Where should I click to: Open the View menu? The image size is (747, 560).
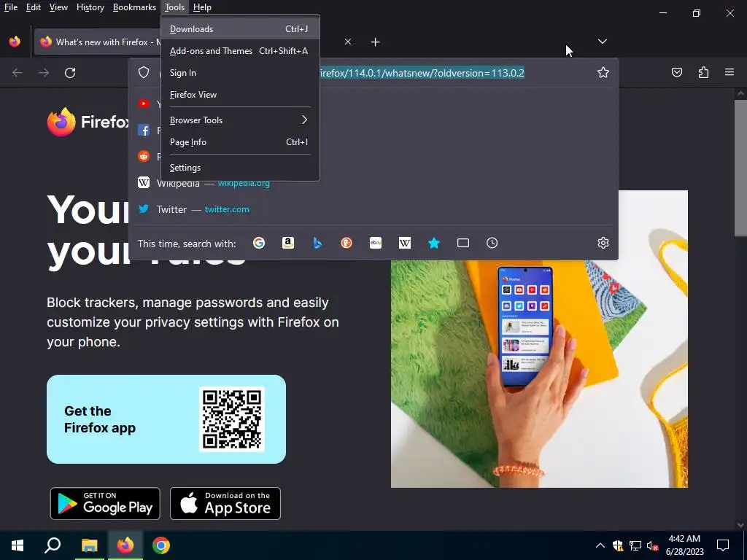click(x=58, y=7)
